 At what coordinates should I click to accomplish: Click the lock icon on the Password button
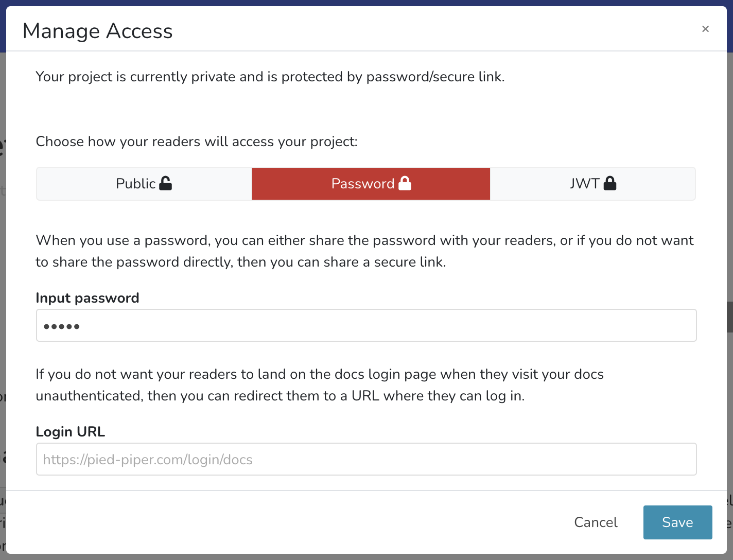[x=405, y=183]
